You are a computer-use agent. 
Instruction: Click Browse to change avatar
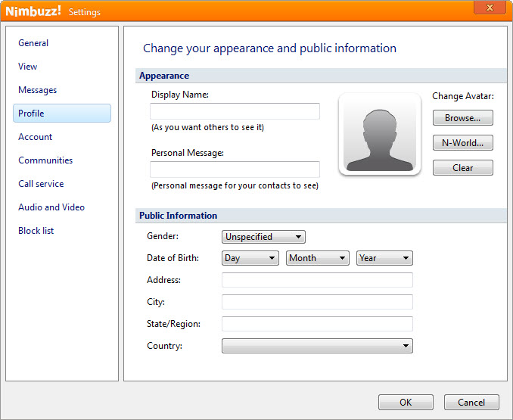click(462, 118)
